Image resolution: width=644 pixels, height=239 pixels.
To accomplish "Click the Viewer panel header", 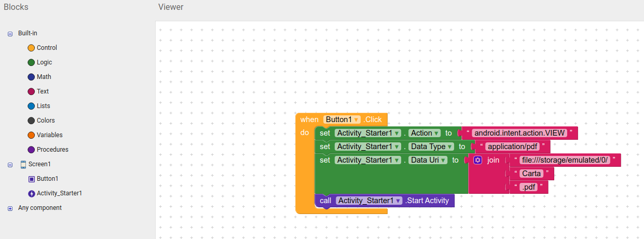I will click(x=171, y=7).
